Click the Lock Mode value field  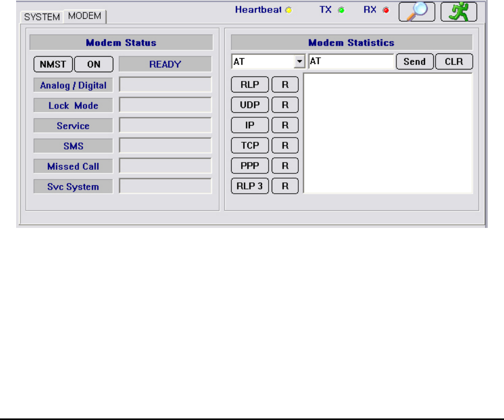click(165, 105)
